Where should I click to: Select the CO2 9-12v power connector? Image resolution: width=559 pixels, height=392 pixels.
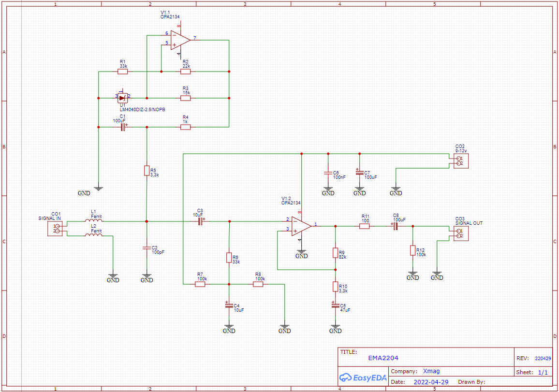pos(461,161)
